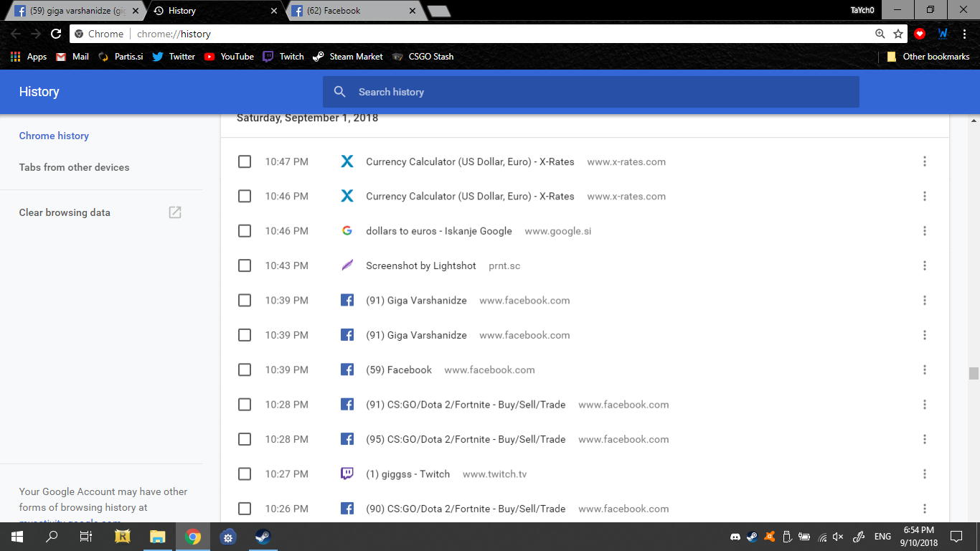Check the 10:47 PM Currency Calculator entry
980x551 pixels.
click(x=245, y=162)
